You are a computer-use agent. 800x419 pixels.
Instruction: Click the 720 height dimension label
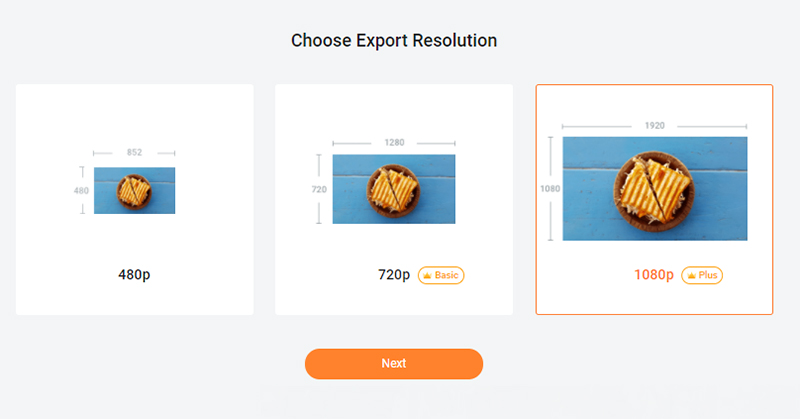click(319, 188)
